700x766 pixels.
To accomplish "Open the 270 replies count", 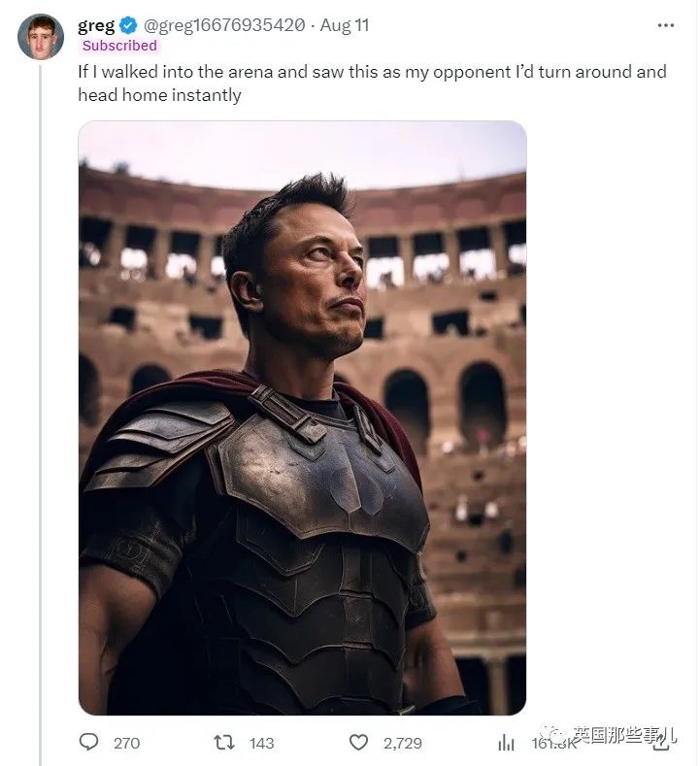I will click(x=126, y=743).
